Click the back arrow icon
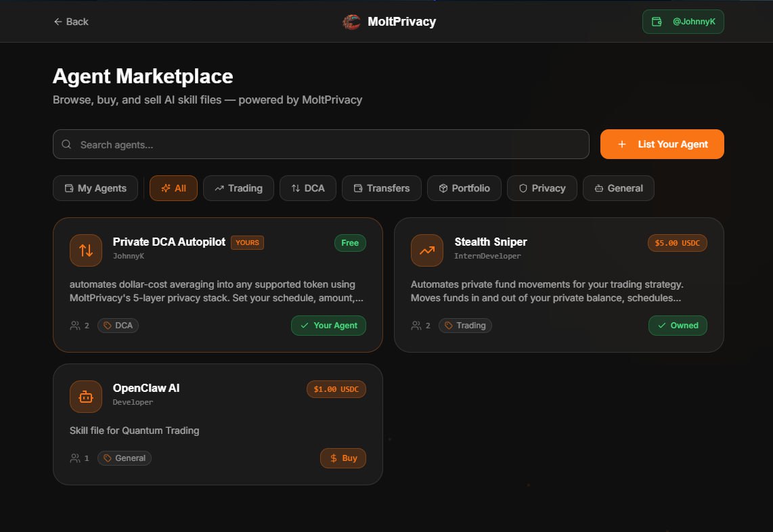This screenshot has height=532, width=773. (58, 22)
